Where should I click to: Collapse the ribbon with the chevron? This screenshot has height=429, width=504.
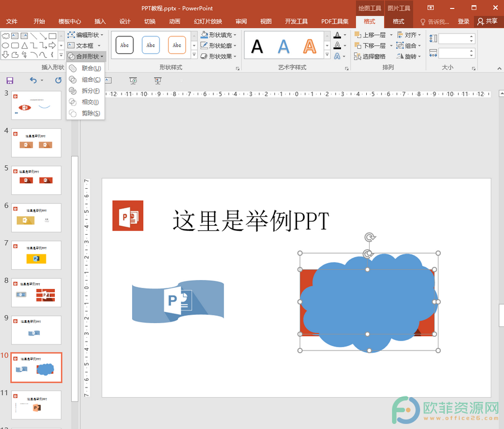499,68
